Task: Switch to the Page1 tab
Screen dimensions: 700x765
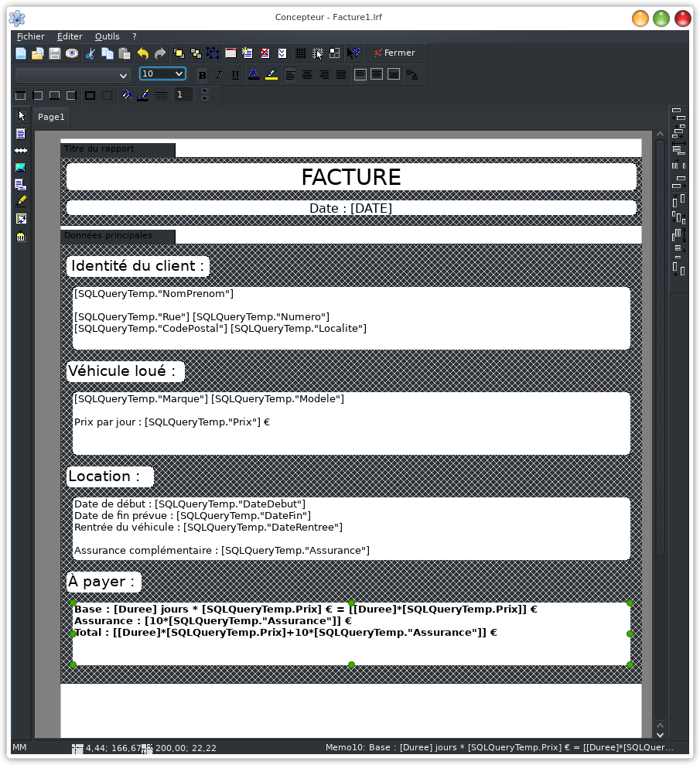Action: tap(52, 117)
